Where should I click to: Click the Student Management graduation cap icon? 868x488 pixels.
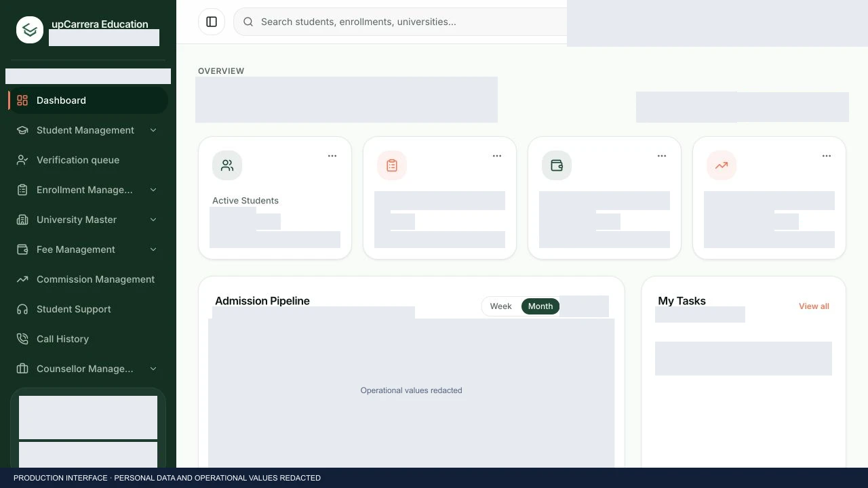tap(22, 130)
